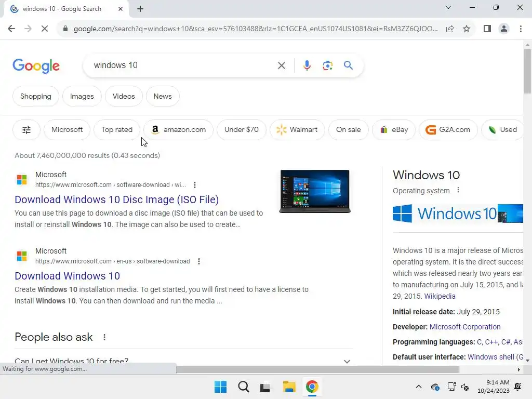
Task: Click the address bar URL
Action: click(256, 29)
